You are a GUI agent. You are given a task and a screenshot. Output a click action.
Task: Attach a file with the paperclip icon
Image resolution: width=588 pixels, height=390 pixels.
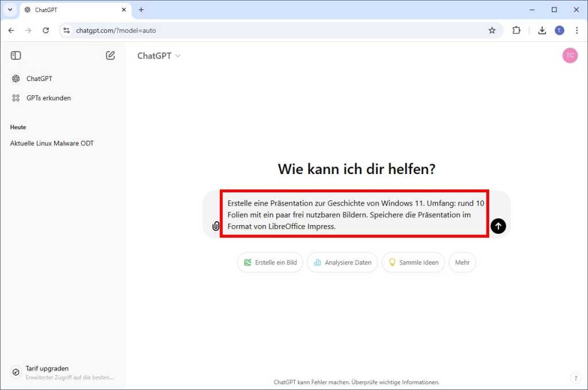pyautogui.click(x=215, y=226)
